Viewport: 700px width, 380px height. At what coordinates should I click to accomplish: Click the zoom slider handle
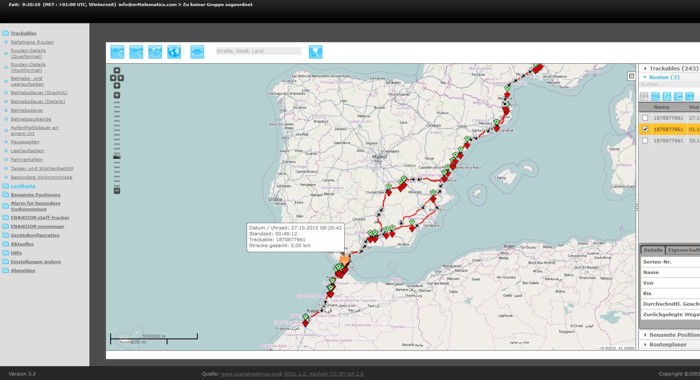click(117, 157)
